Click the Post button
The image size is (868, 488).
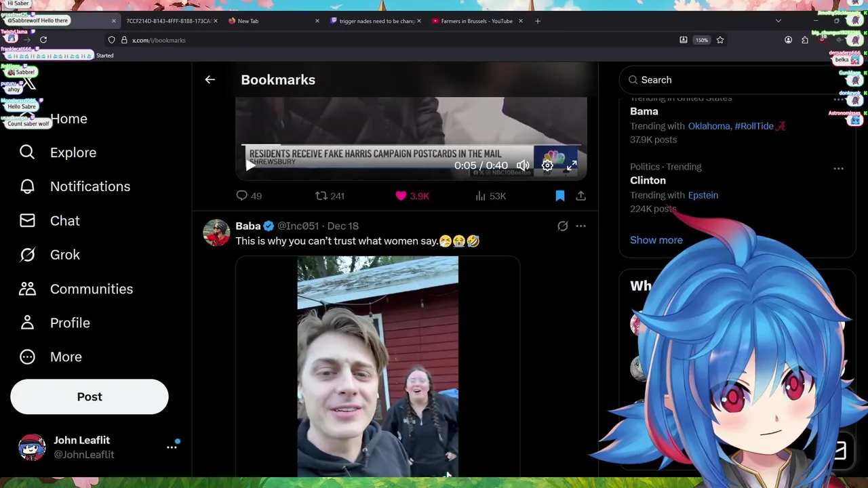point(90,396)
